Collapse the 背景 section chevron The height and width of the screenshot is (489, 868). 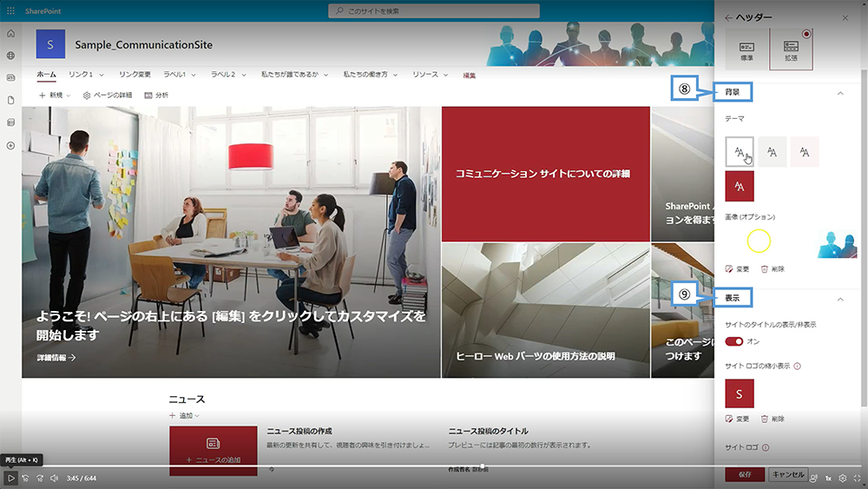point(840,93)
